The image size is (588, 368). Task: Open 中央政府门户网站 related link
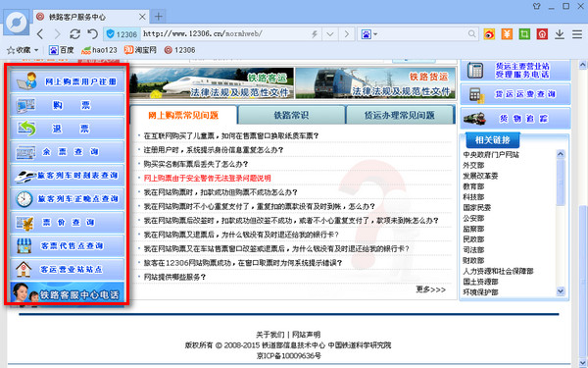click(x=491, y=155)
